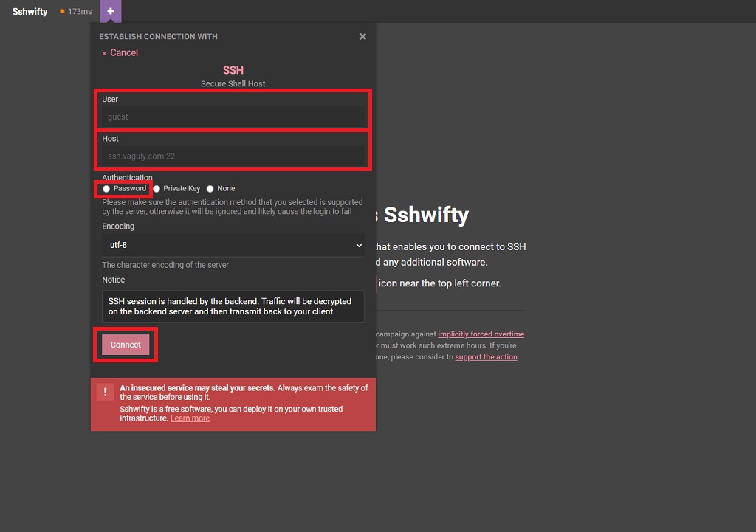Open the Learn more link

pos(190,418)
